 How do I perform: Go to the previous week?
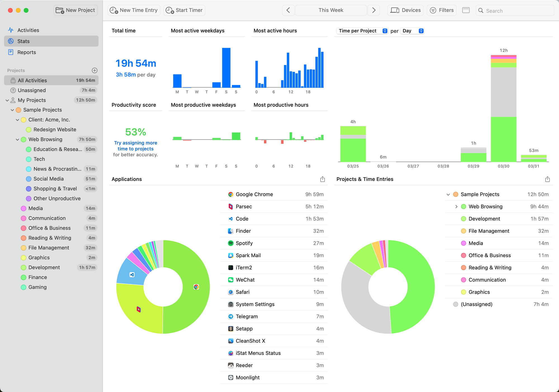click(x=288, y=10)
